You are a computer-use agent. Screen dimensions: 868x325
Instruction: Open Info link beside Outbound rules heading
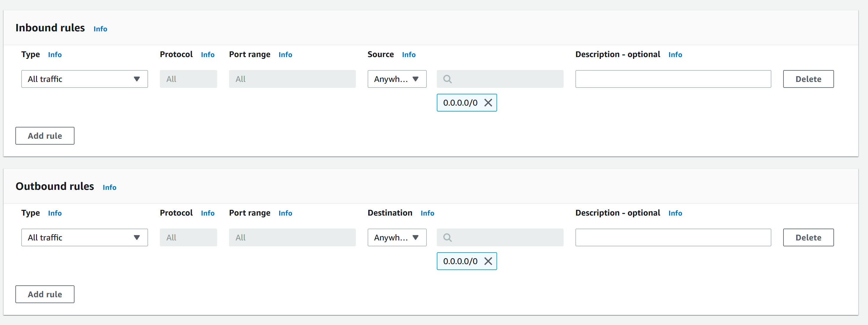click(x=109, y=187)
